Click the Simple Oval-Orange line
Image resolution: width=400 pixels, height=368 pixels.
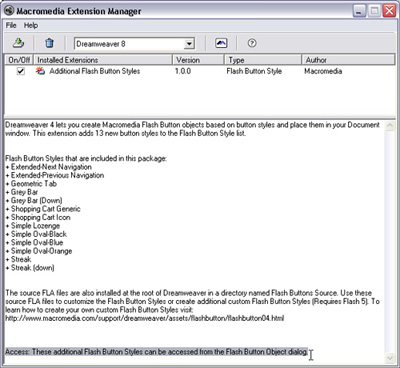click(x=39, y=251)
